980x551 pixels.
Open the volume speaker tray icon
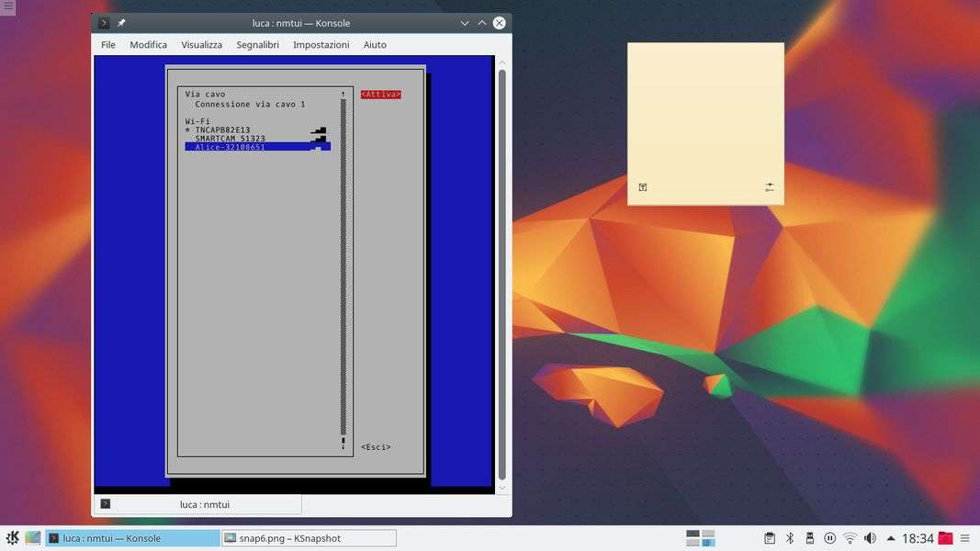coord(870,538)
